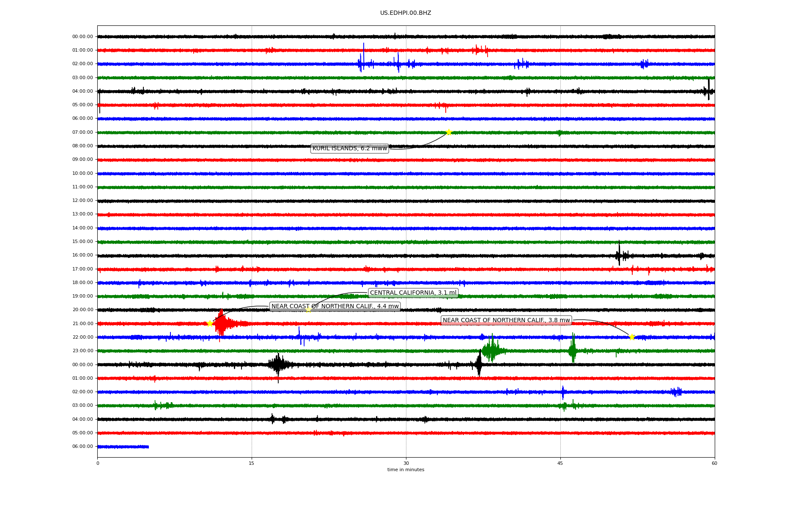Click the yellow star on the 20:00:00 trace

[308, 310]
